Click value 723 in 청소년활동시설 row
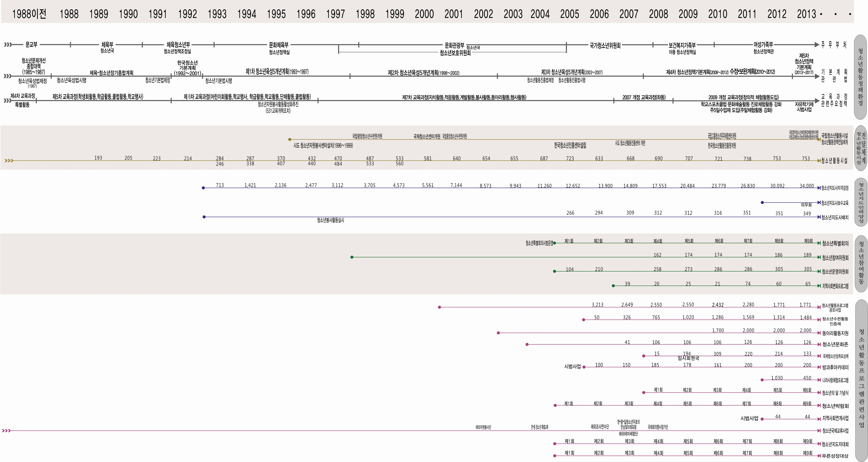The height and width of the screenshot is (462, 868). (570, 159)
